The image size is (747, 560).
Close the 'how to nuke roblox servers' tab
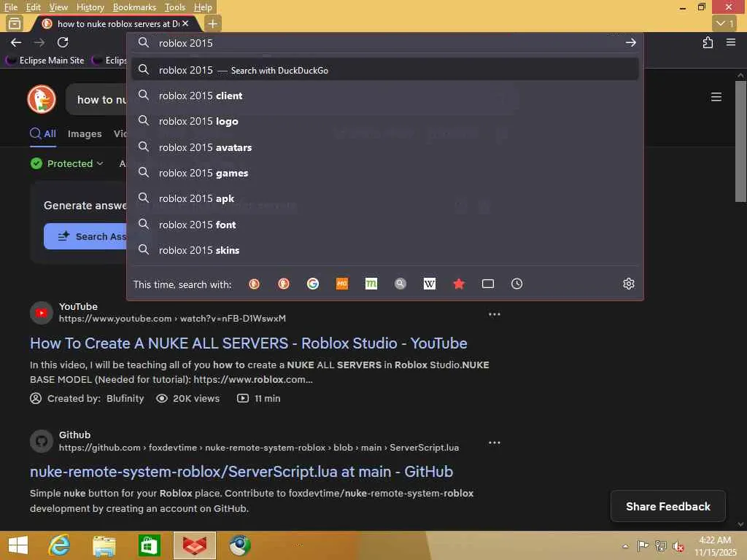(185, 23)
